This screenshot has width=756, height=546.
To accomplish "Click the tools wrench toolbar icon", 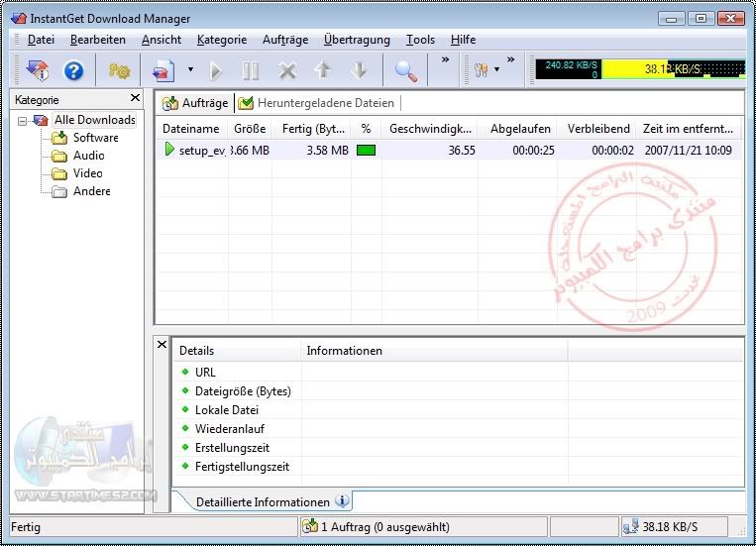I will [x=481, y=70].
